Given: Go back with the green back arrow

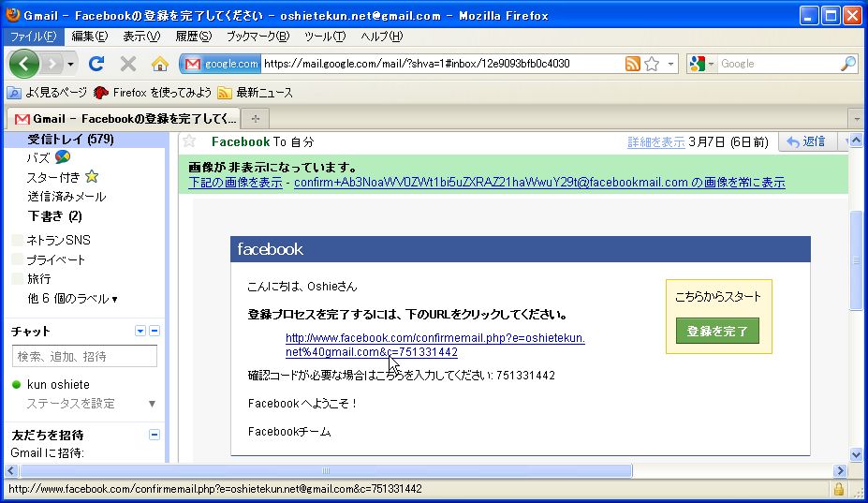Looking at the screenshot, I should tap(23, 64).
